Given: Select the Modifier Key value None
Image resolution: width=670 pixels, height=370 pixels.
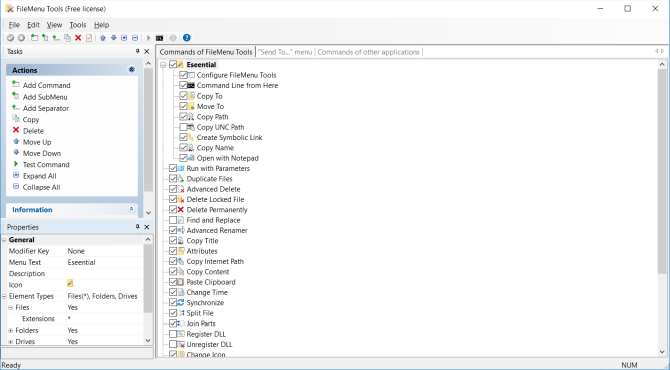Looking at the screenshot, I should pyautogui.click(x=76, y=251).
